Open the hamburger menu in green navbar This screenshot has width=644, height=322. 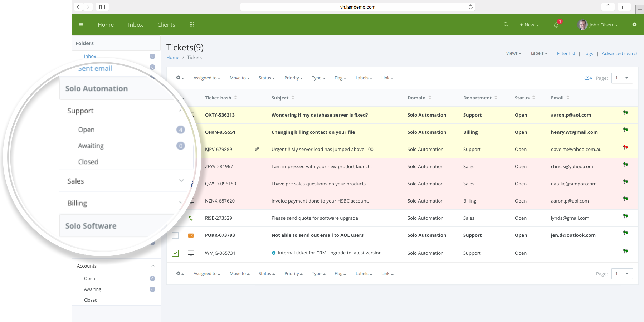tap(81, 25)
